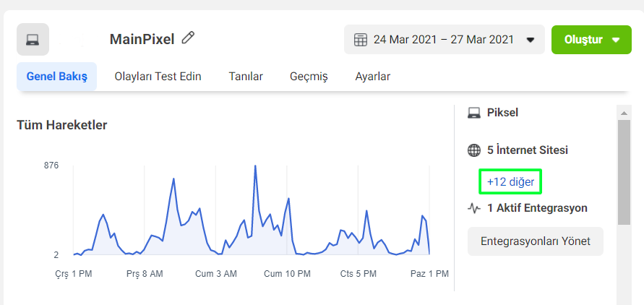Click the globe icon beside İnternet Sitesi
This screenshot has width=644, height=305.
coord(474,150)
